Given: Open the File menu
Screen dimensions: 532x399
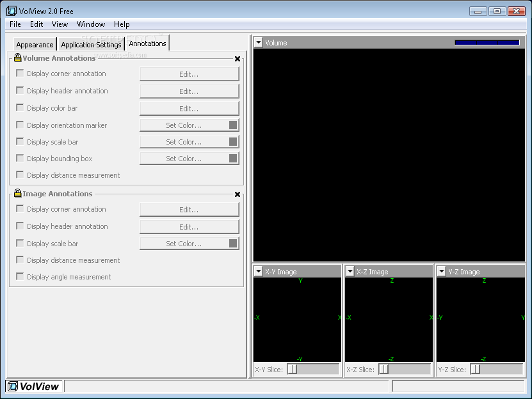Looking at the screenshot, I should [x=15, y=24].
